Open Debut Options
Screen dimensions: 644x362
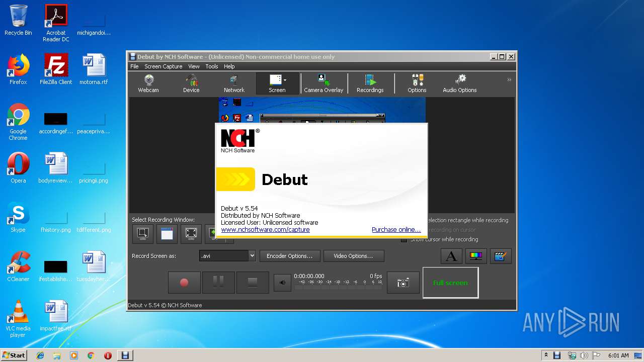click(x=417, y=83)
